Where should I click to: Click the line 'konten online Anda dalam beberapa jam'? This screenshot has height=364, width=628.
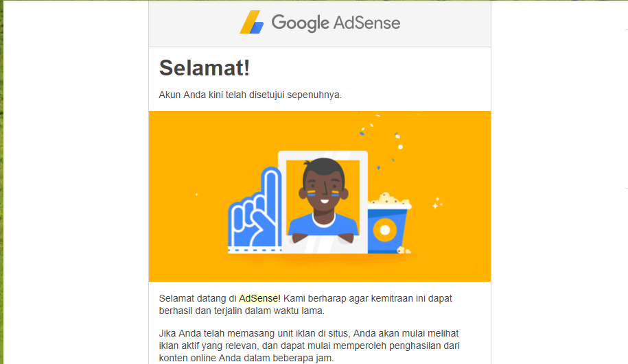click(x=246, y=358)
